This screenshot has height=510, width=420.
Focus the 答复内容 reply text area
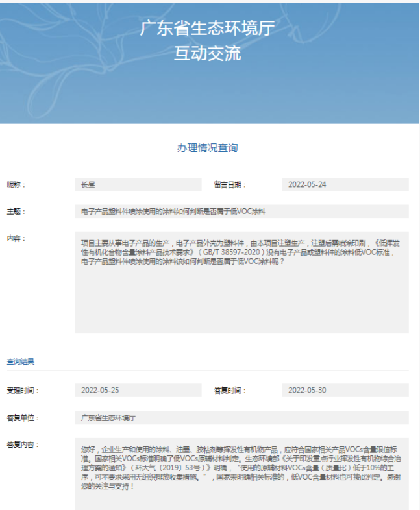[x=241, y=474]
